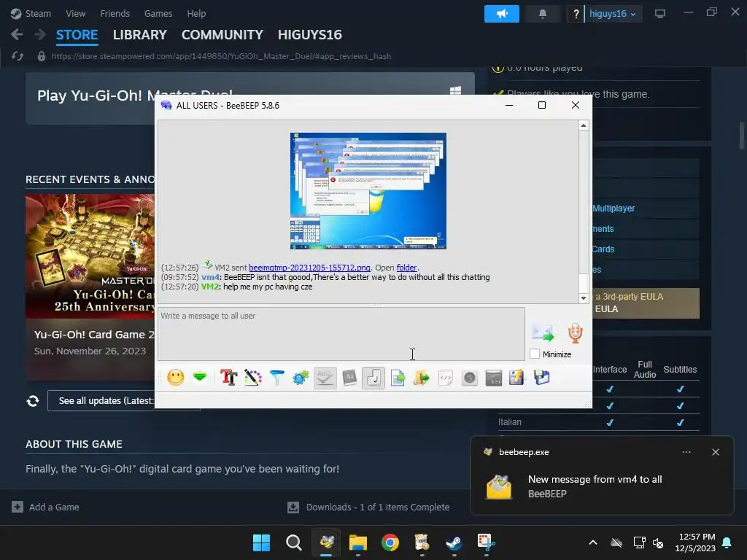This screenshot has width=747, height=560.
Task: Open the Games menu in Steam
Action: click(158, 13)
